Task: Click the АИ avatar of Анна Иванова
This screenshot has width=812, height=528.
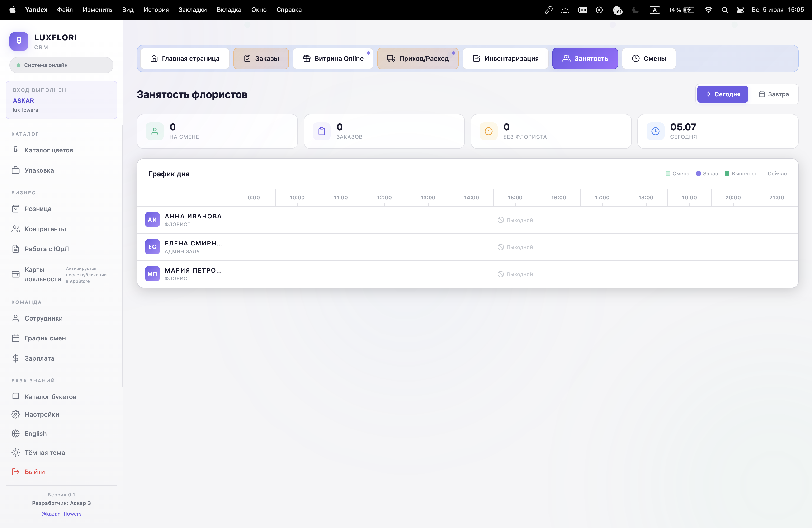Action: (152, 220)
